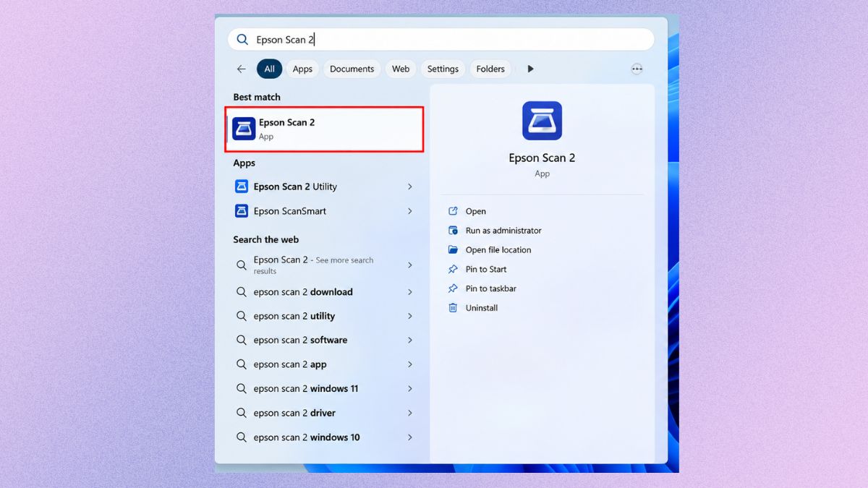Expand Epson ScanSmart chevron
868x488 pixels.
tap(409, 211)
